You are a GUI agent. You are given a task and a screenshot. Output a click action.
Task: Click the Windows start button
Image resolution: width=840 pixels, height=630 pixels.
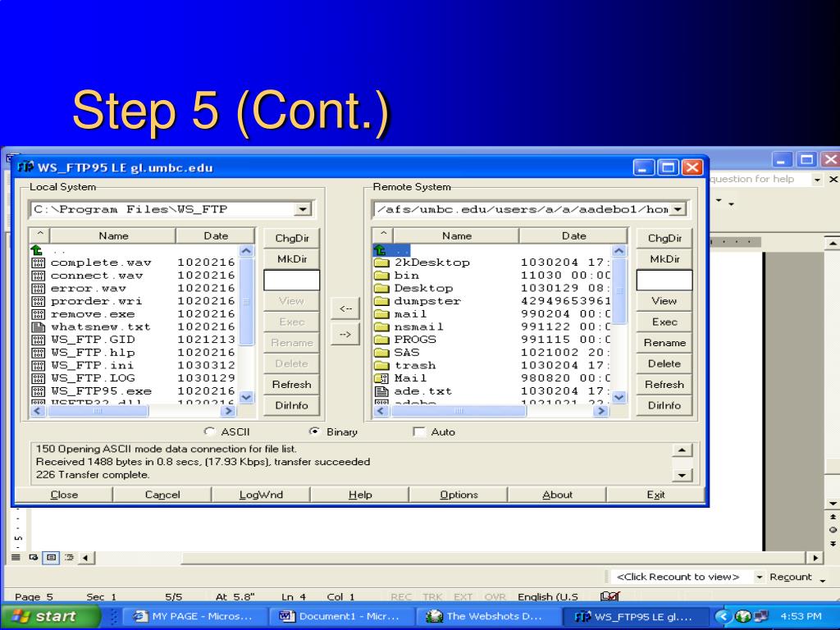click(51, 617)
